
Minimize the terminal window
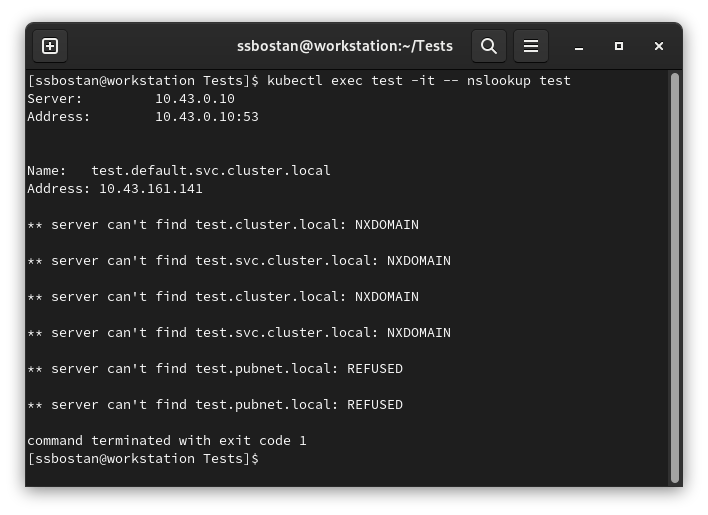coord(579,46)
